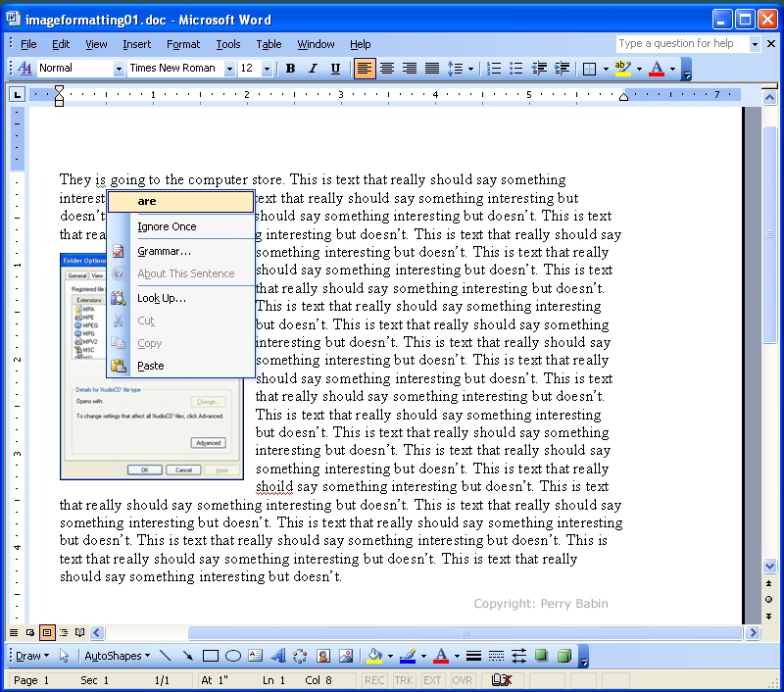This screenshot has height=692, width=784.
Task: Apply numbered list formatting
Action: (x=494, y=68)
